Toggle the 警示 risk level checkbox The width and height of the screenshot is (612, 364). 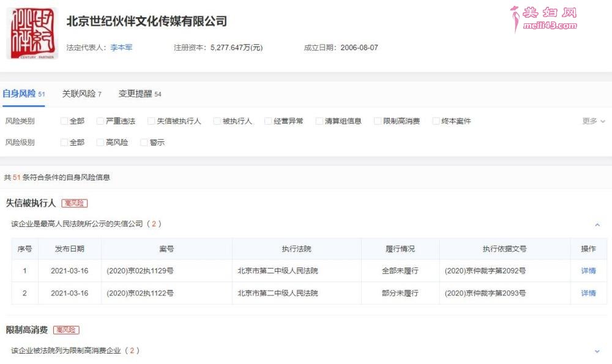[x=144, y=143]
